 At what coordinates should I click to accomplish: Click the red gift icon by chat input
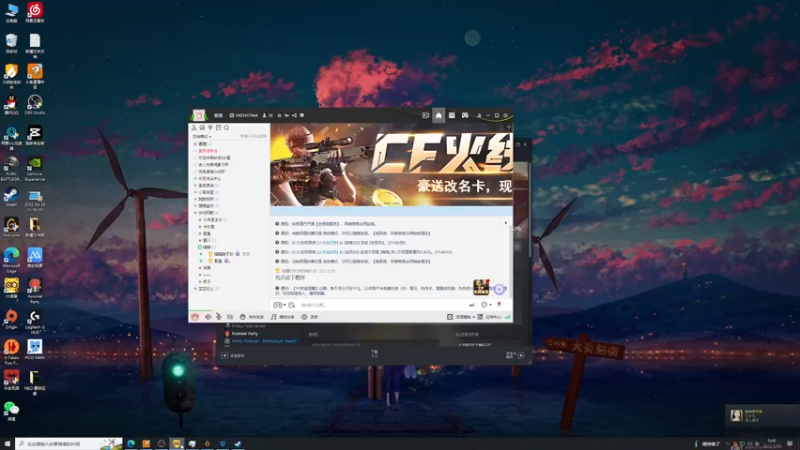tap(499, 305)
